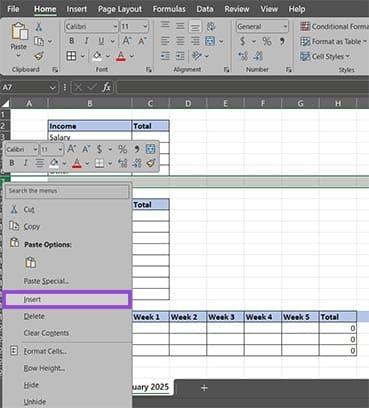The height and width of the screenshot is (408, 369).
Task: Open the ribbon font name dropdown
Action: click(115, 26)
